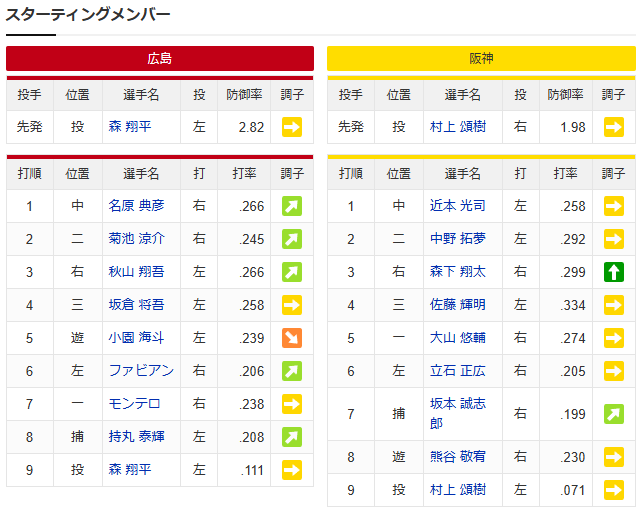Open player 立石 正広 profile
This screenshot has width=640, height=513.
pos(458,371)
